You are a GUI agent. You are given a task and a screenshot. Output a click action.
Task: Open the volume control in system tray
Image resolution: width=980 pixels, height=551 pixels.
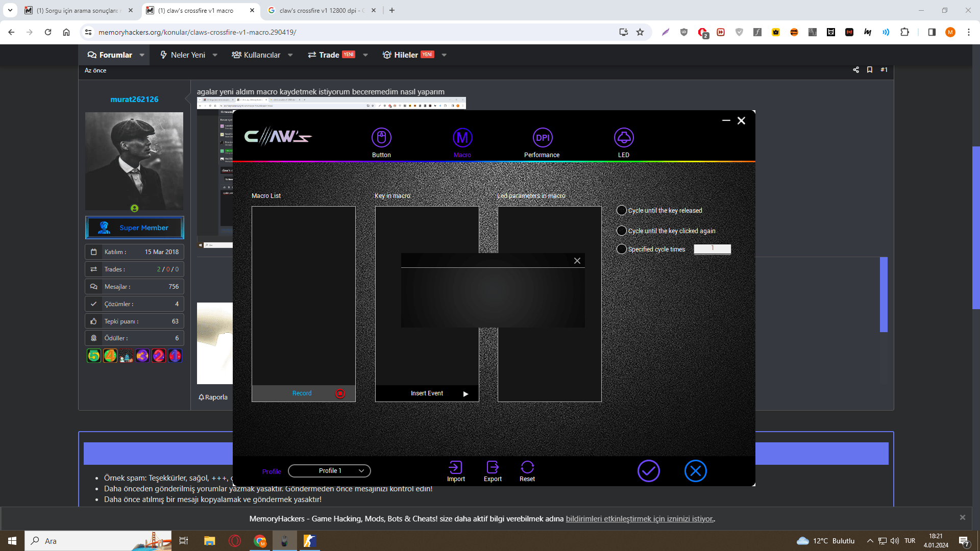pos(895,541)
